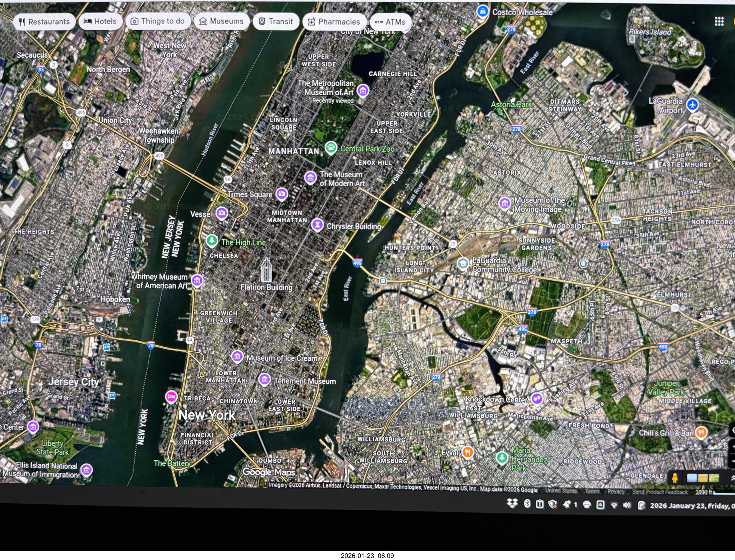Image resolution: width=735 pixels, height=560 pixels.
Task: Open the printer tray icon
Action: [587, 505]
